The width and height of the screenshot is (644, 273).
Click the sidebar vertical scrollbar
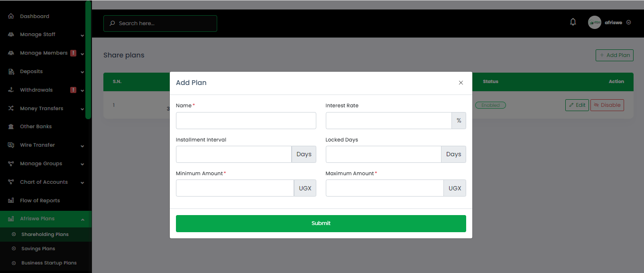[x=88, y=60]
